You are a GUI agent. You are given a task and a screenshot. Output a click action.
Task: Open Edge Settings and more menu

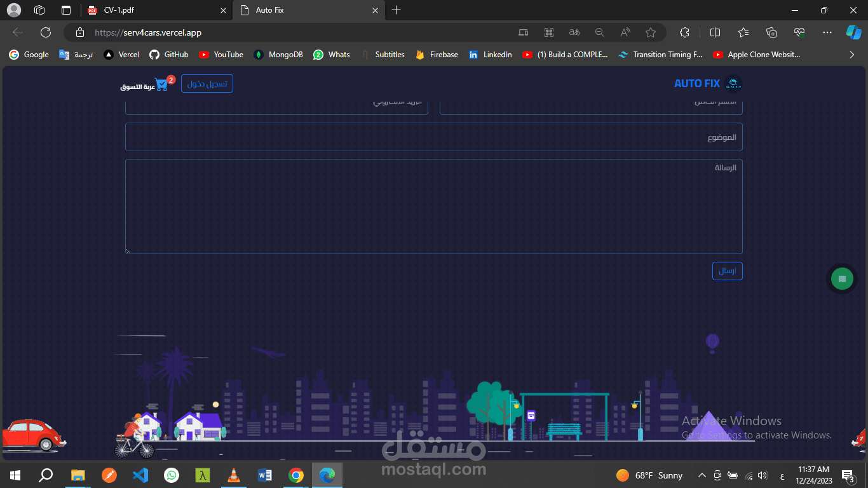pyautogui.click(x=827, y=32)
